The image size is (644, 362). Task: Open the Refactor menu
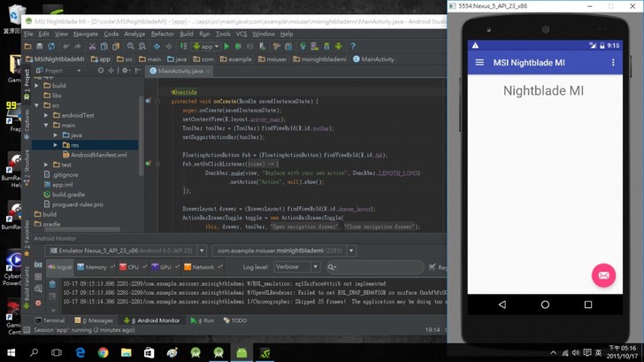pos(163,34)
